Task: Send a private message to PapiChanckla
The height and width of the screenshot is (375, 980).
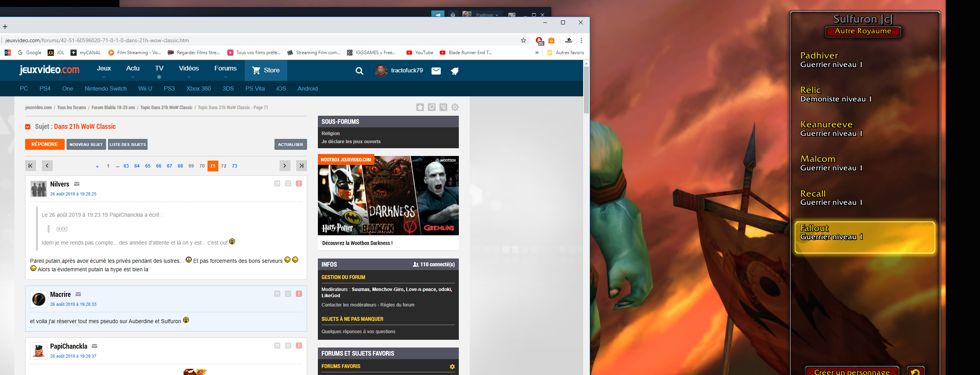Action: coord(94,346)
